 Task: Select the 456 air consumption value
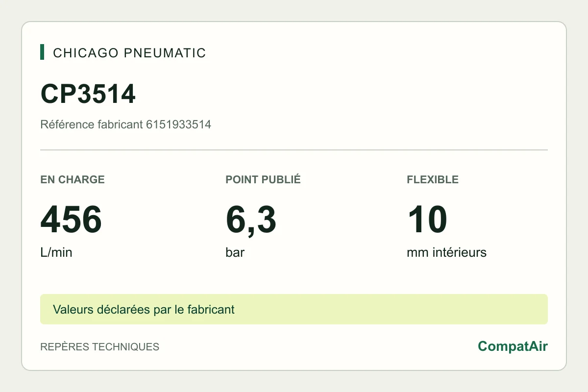[x=71, y=219]
